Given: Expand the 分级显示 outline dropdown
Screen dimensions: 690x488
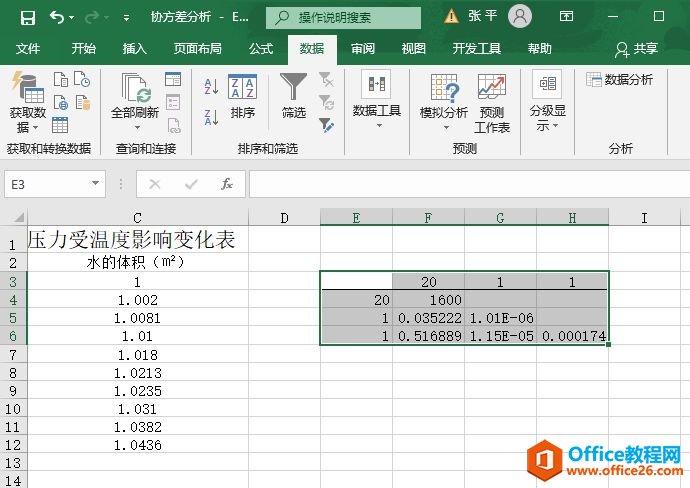Looking at the screenshot, I should coord(547,102).
